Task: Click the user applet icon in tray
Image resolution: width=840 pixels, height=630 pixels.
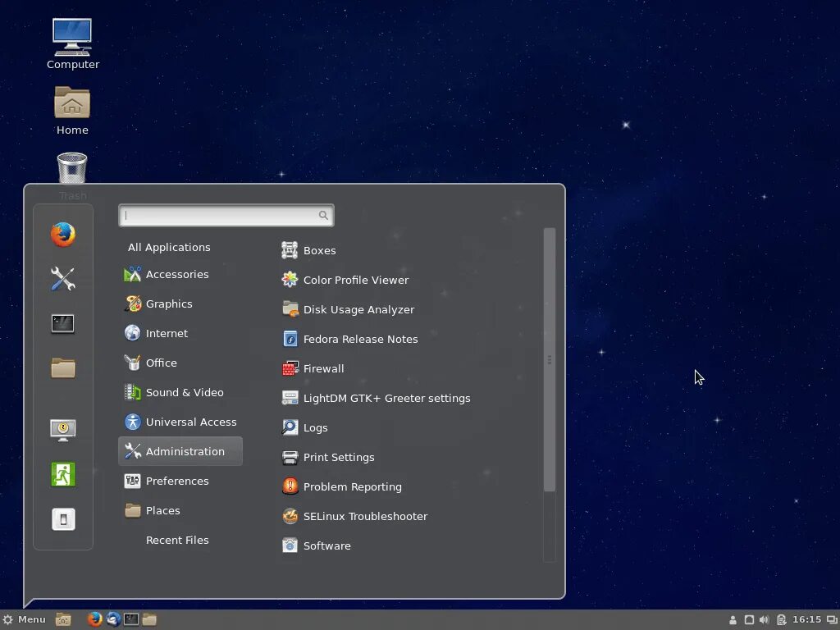Action: [x=733, y=620]
